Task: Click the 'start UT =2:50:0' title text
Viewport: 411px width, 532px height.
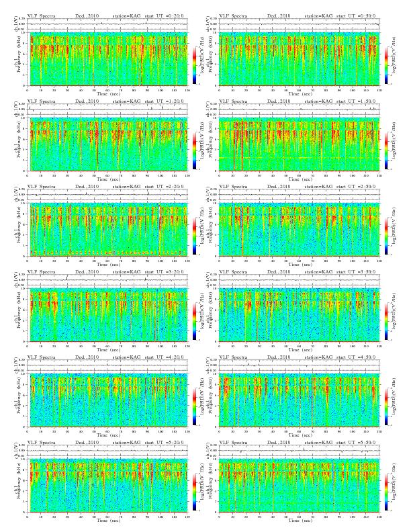Action: click(356, 187)
